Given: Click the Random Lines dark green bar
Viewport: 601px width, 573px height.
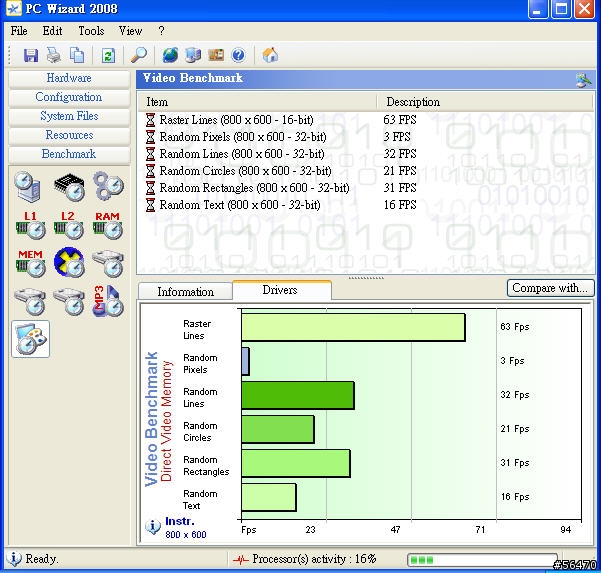Looking at the screenshot, I should (x=298, y=395).
